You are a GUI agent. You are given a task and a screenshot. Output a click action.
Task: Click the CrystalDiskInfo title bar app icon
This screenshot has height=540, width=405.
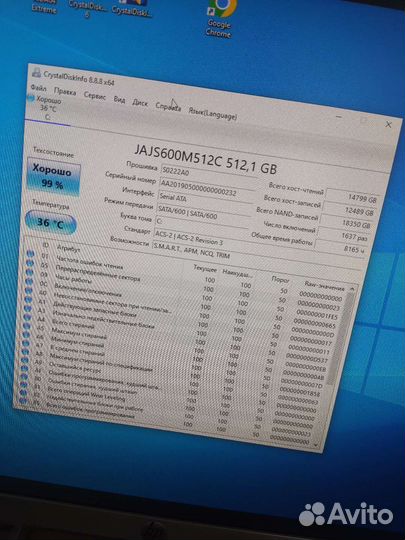click(36, 72)
